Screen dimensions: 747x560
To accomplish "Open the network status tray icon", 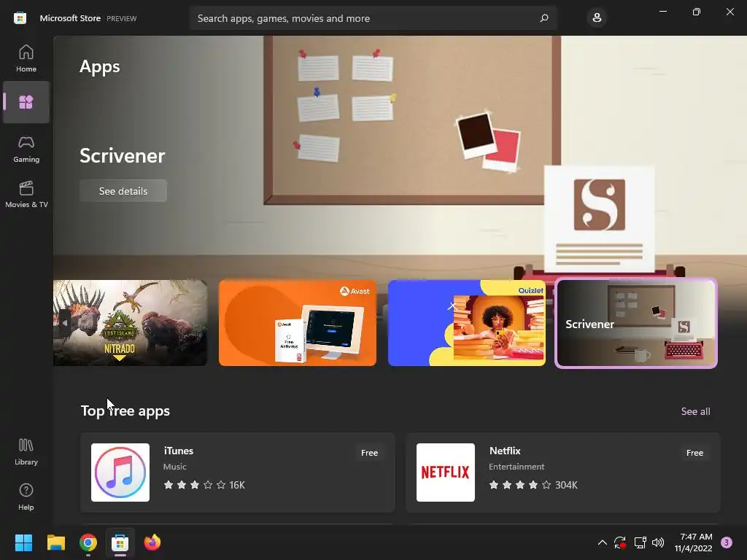I will (x=640, y=542).
